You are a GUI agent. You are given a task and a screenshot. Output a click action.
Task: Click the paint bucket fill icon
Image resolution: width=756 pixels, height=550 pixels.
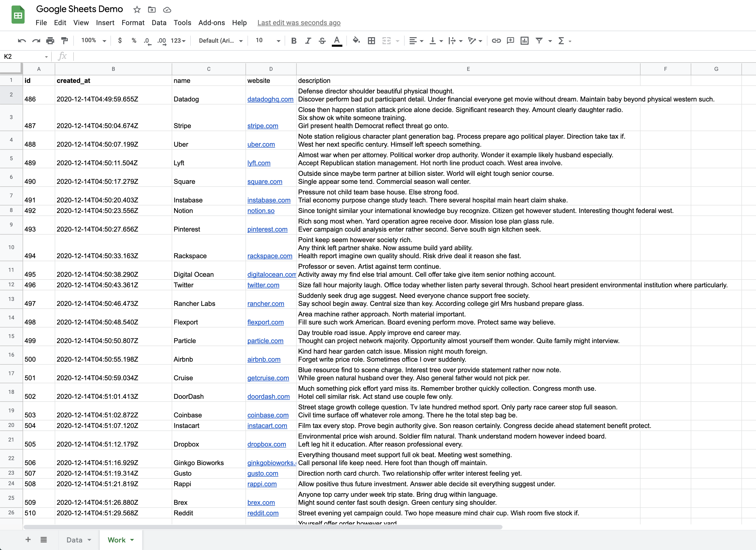(x=356, y=40)
